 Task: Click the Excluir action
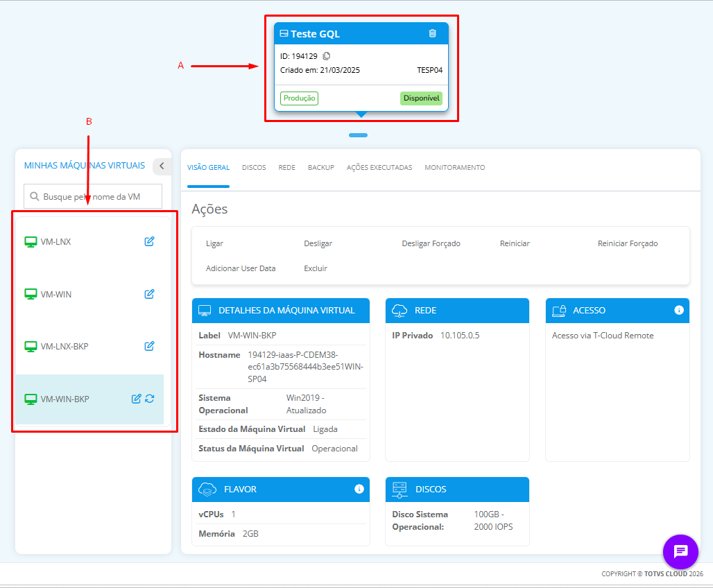316,268
